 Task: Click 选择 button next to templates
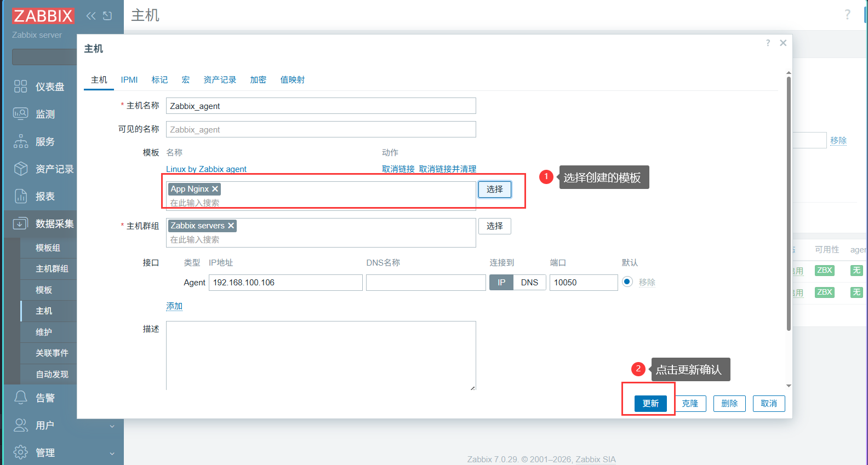coord(495,190)
